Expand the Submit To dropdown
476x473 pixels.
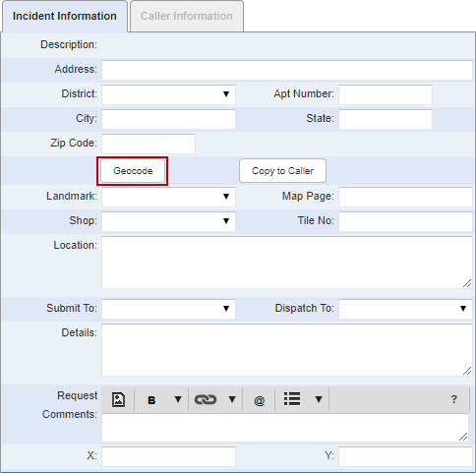(x=168, y=309)
